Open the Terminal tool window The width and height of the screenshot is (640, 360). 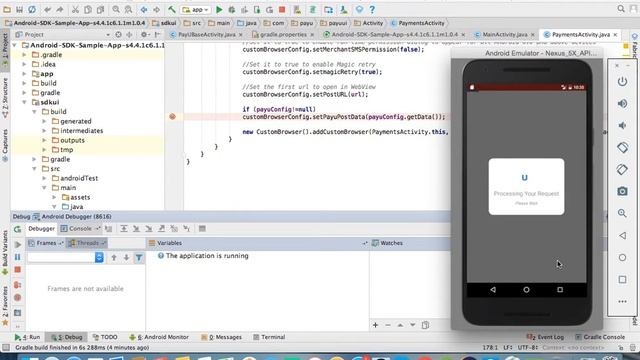coord(269,337)
